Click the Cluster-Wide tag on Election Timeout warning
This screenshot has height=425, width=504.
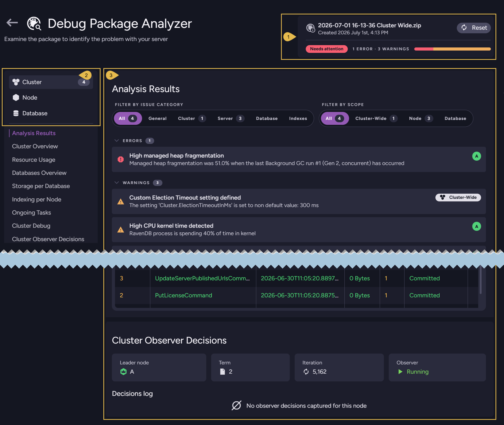pyautogui.click(x=458, y=197)
